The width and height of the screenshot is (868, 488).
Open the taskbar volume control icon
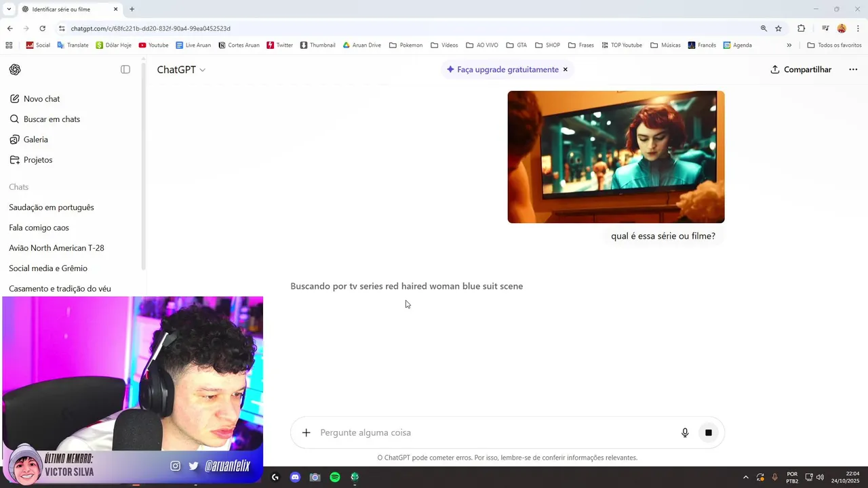click(820, 477)
